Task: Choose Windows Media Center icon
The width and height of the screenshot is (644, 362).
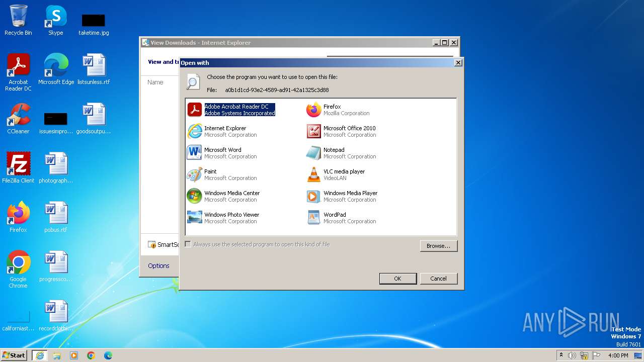Action: [195, 196]
